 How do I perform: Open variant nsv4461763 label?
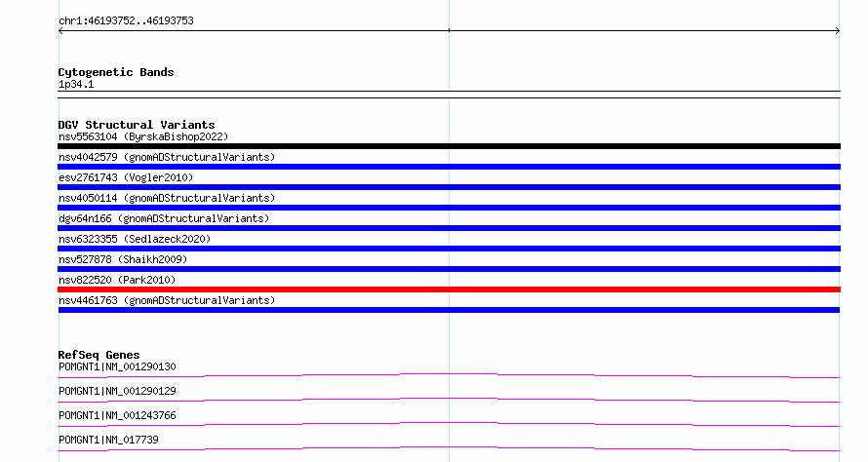(167, 300)
